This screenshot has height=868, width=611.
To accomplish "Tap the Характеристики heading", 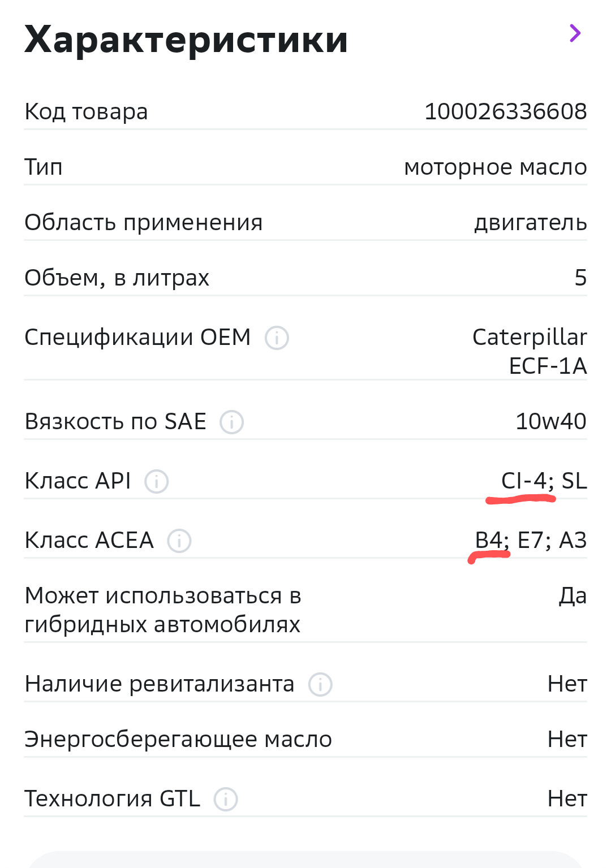I will pos(186,40).
